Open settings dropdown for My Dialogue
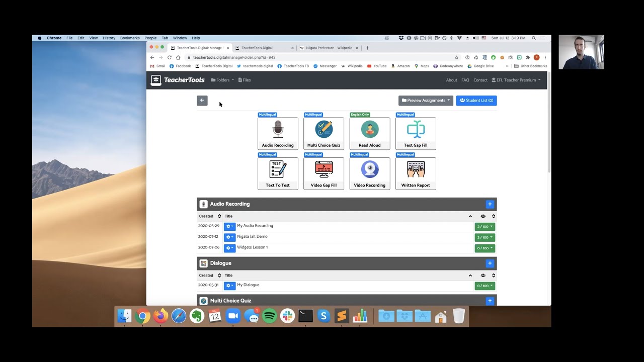 click(x=229, y=286)
